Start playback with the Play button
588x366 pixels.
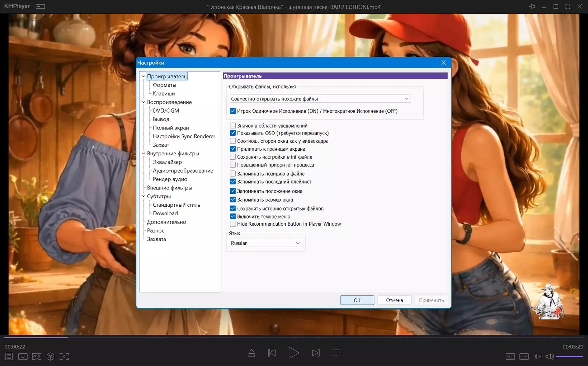pos(293,353)
